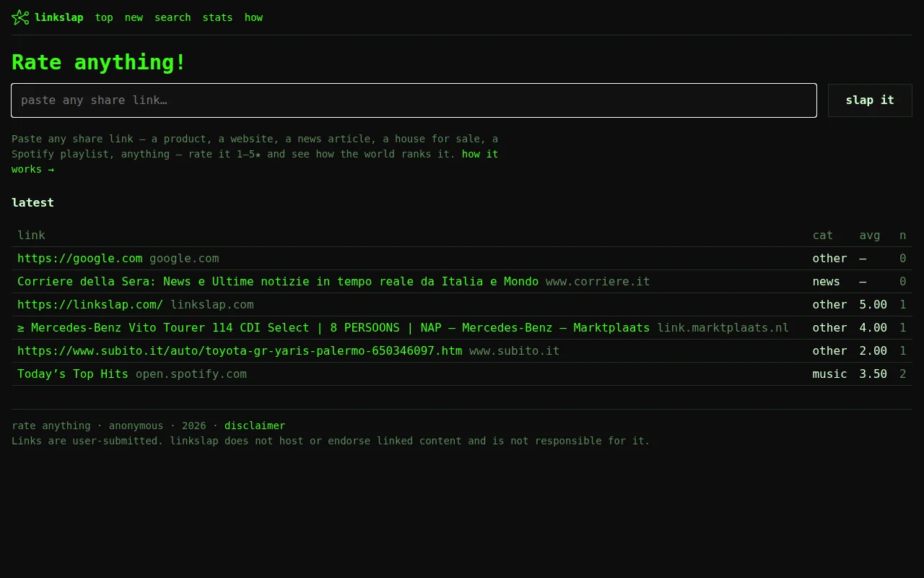Click the open.spotify.com domain text
924x578 pixels.
click(191, 374)
